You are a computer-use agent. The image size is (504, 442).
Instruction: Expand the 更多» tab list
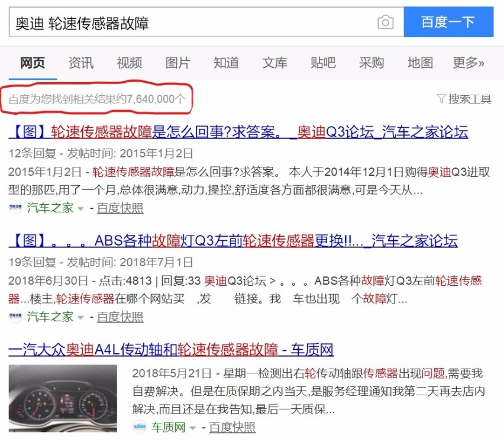click(x=469, y=63)
